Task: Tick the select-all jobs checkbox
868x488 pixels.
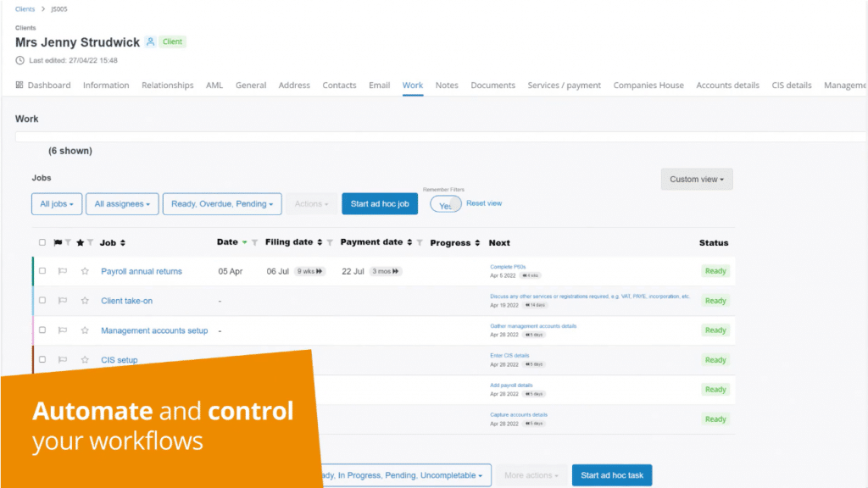Action: (42, 243)
